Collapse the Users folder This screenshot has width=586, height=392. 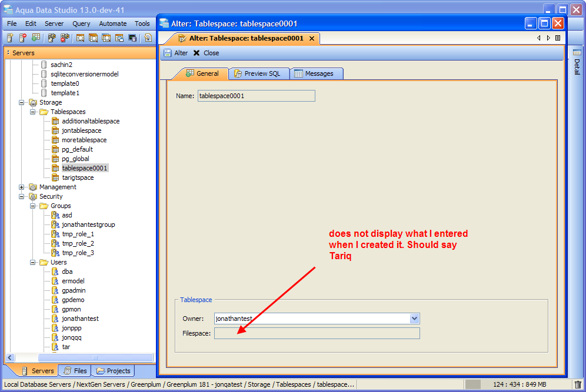pos(33,262)
